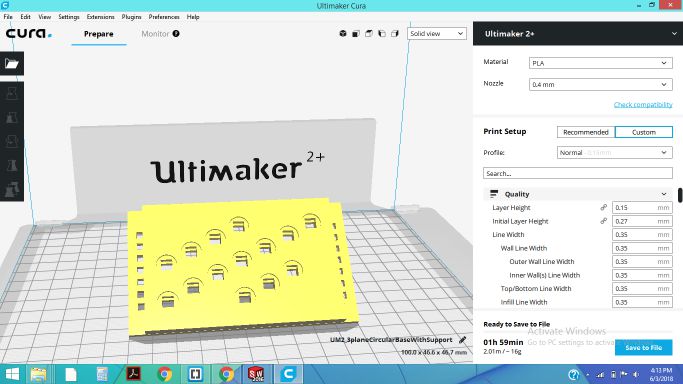This screenshot has width=683, height=384.
Task: Click the Monitor help question mark icon
Action: (176, 34)
